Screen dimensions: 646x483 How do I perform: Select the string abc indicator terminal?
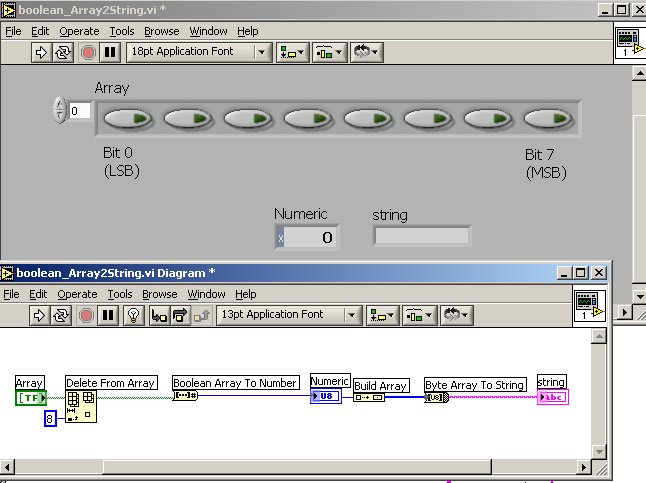[x=553, y=397]
